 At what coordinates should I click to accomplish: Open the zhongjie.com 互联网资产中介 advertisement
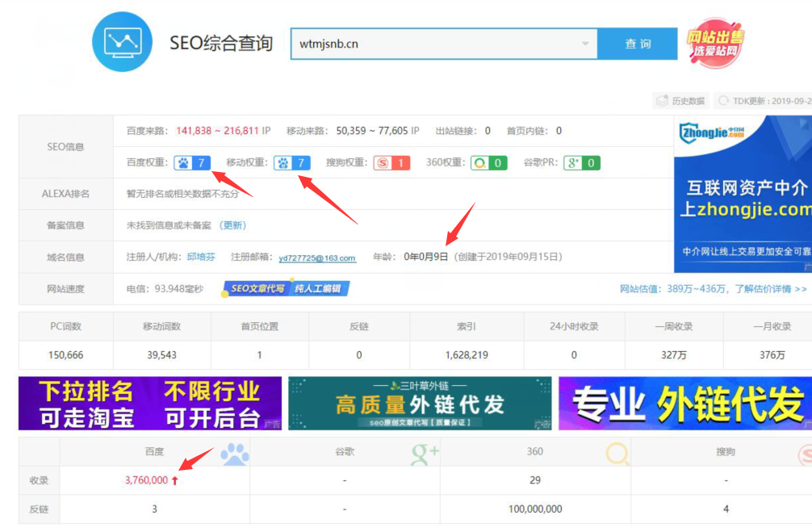click(x=743, y=194)
